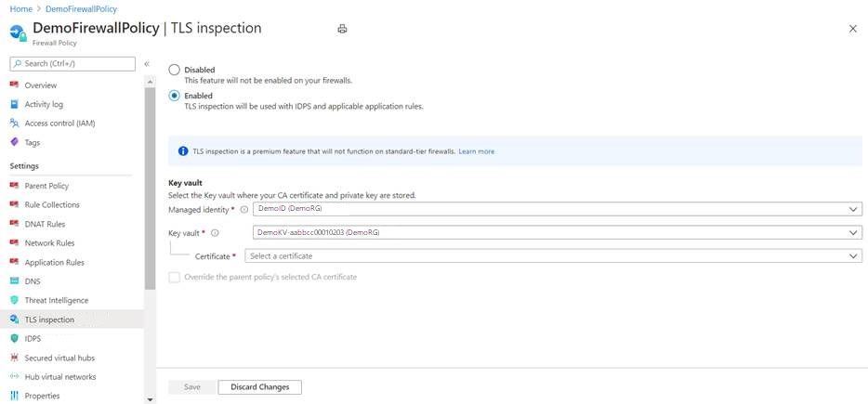Image resolution: width=868 pixels, height=404 pixels.
Task: Click the print icon beside the page title
Action: [x=342, y=29]
